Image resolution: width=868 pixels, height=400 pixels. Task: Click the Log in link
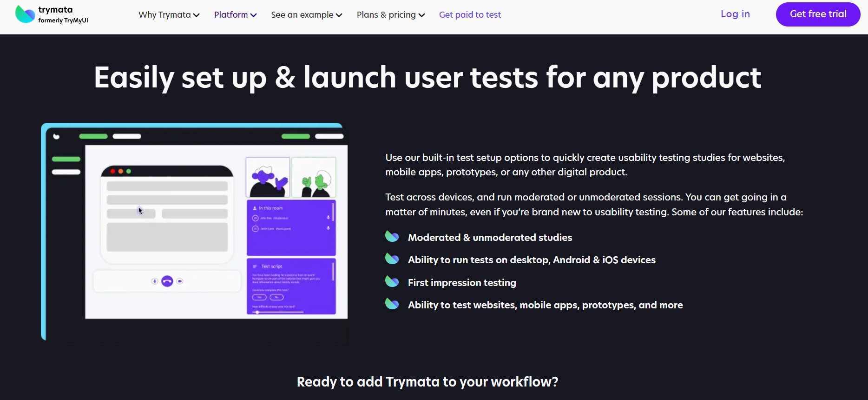735,14
